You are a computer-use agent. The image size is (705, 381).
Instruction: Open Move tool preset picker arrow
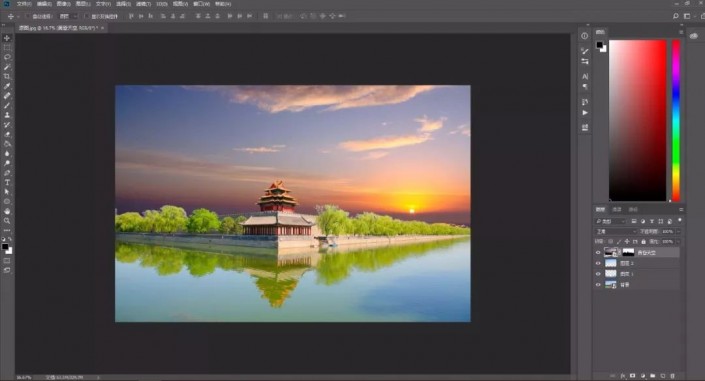tap(18, 16)
